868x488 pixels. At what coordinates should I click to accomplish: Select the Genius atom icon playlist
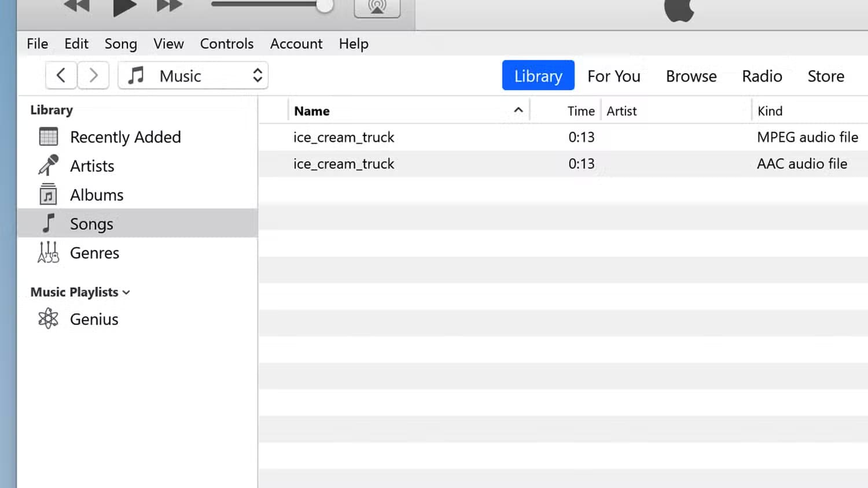pyautogui.click(x=49, y=319)
